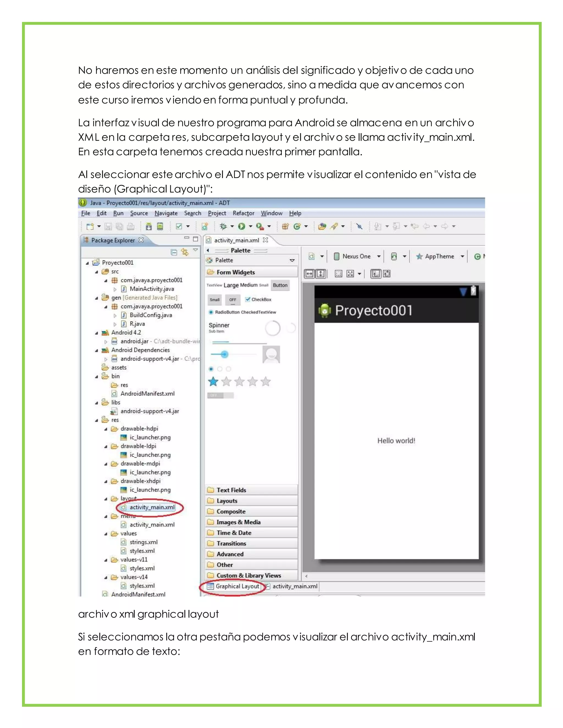The image size is (563, 728).
Task: Click the Back navigation arrow icon
Action: (x=426, y=227)
